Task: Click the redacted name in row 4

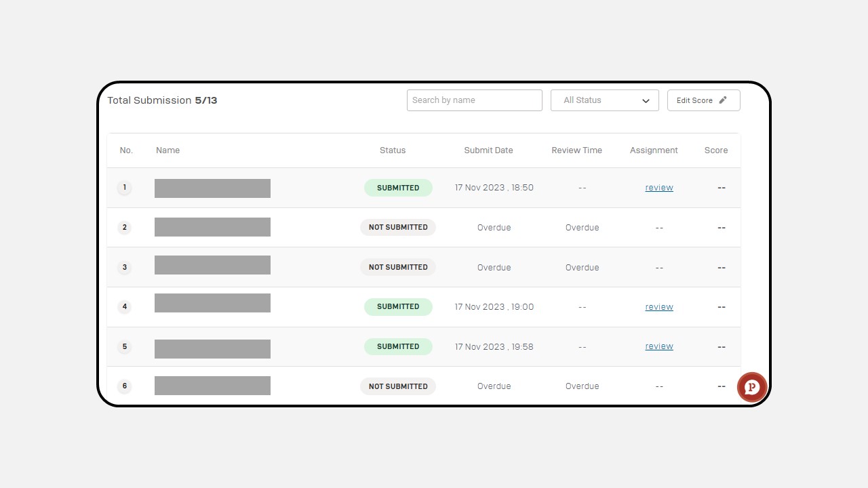Action: point(212,303)
